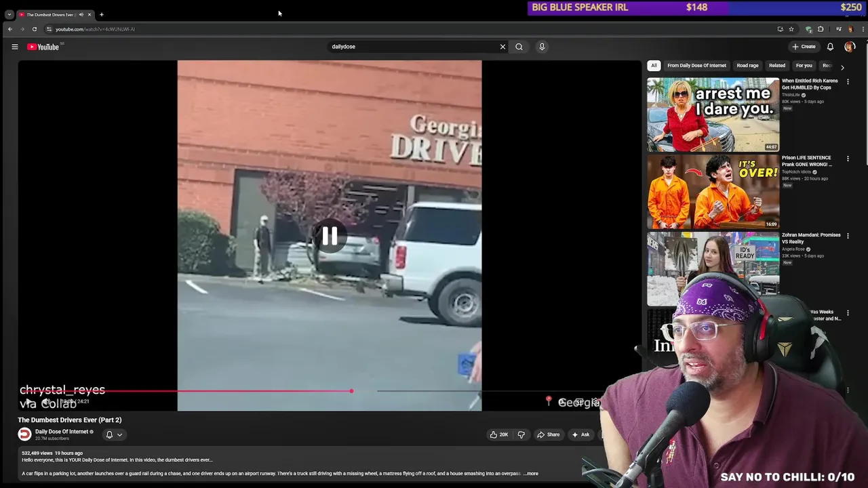Click the install app icon in address bar
This screenshot has width=868, height=488.
[x=780, y=29]
